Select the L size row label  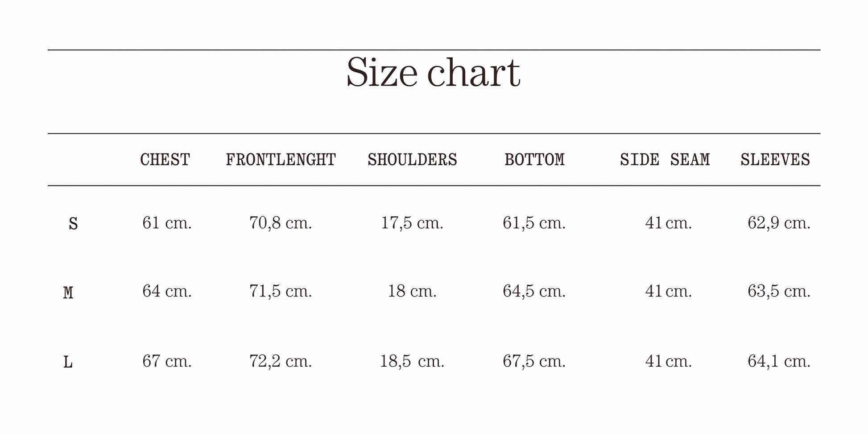pos(68,362)
